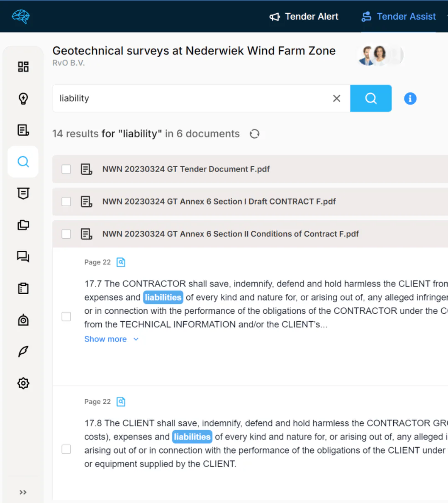Open the settings gear icon in sidebar
The image size is (448, 503).
click(23, 383)
